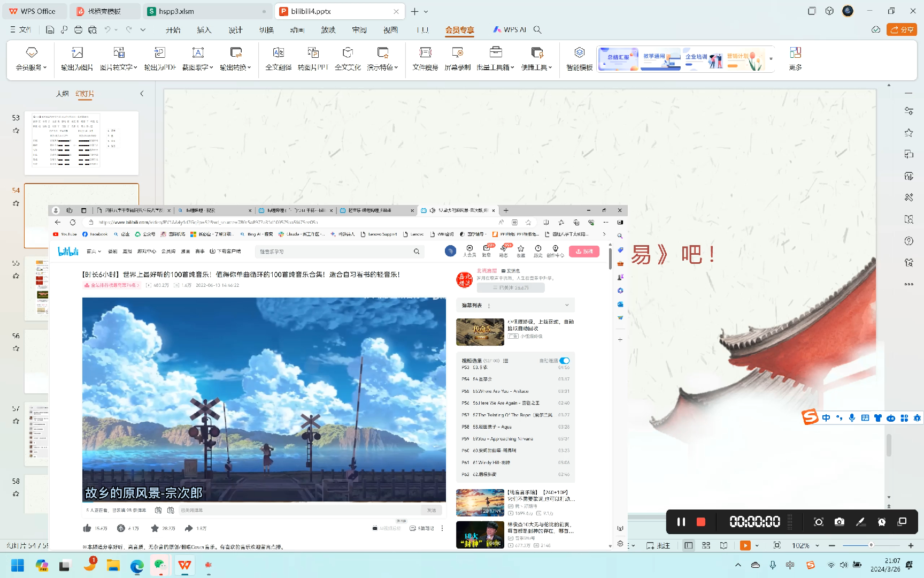924x578 pixels.
Task: Toggle the star mark beside slide 58
Action: [16, 494]
